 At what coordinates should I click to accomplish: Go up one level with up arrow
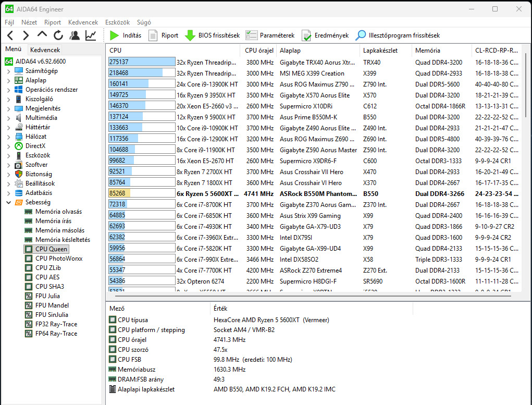pyautogui.click(x=42, y=34)
